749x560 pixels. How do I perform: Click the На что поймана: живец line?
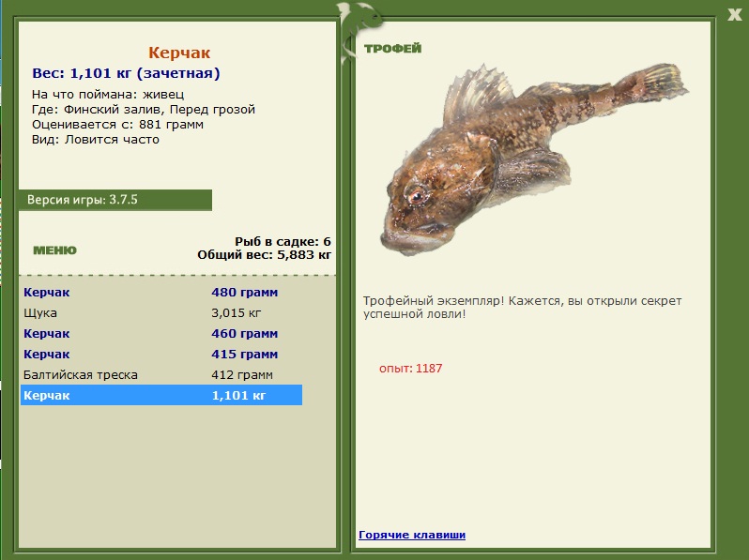[x=108, y=94]
